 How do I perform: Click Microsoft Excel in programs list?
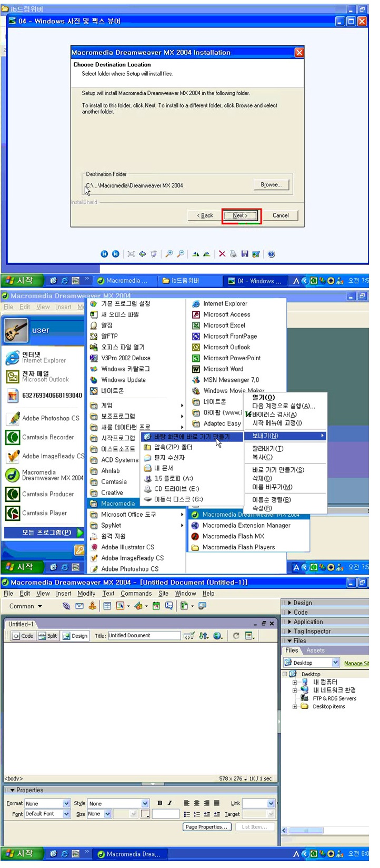pyautogui.click(x=224, y=325)
